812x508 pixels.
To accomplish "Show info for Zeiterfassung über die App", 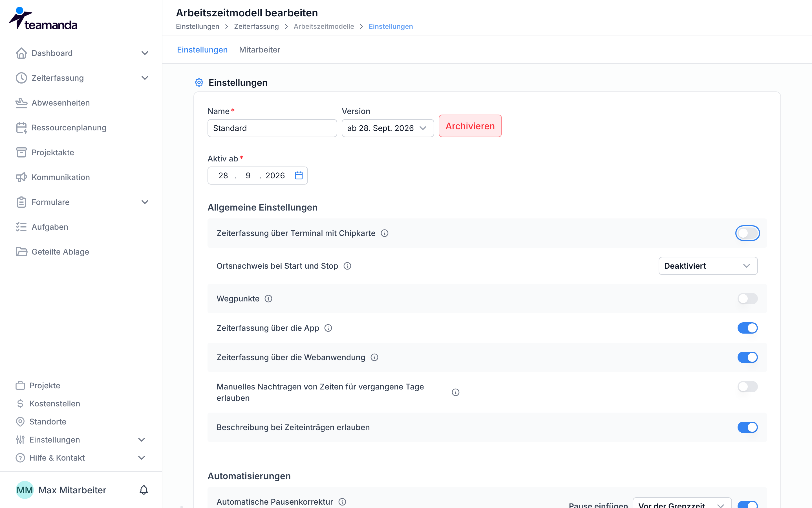I will [x=328, y=328].
